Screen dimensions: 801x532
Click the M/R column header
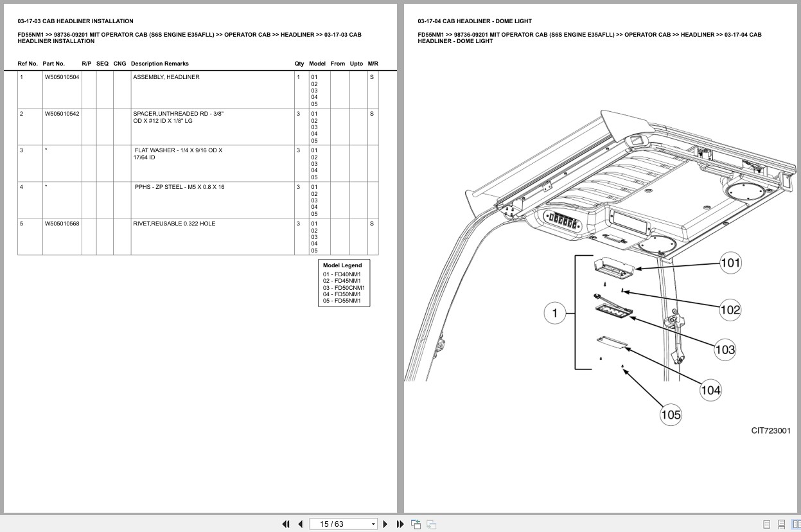pos(373,64)
